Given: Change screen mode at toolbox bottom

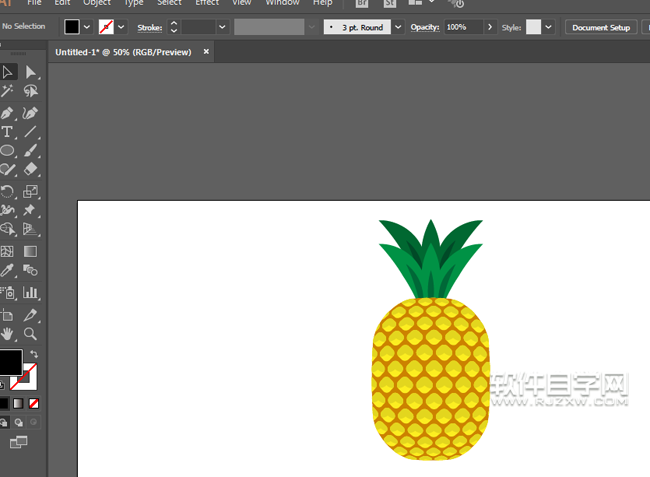Looking at the screenshot, I should pos(19,442).
